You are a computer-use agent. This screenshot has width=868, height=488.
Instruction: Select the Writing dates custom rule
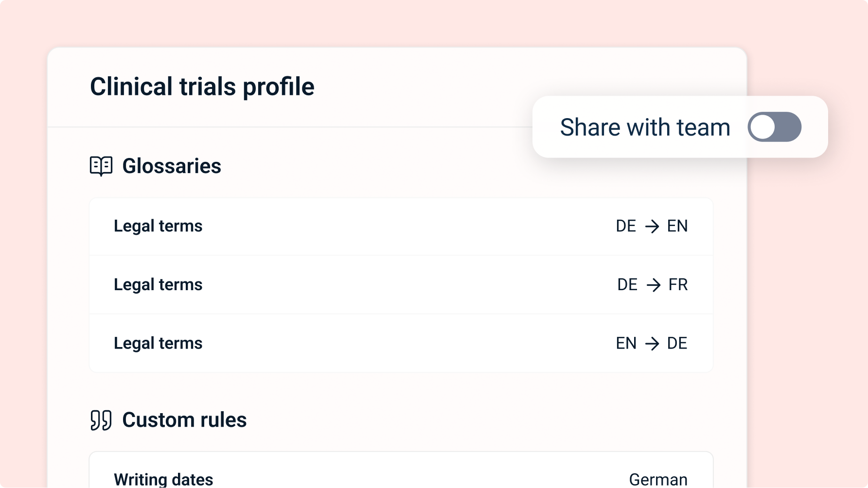tap(163, 479)
